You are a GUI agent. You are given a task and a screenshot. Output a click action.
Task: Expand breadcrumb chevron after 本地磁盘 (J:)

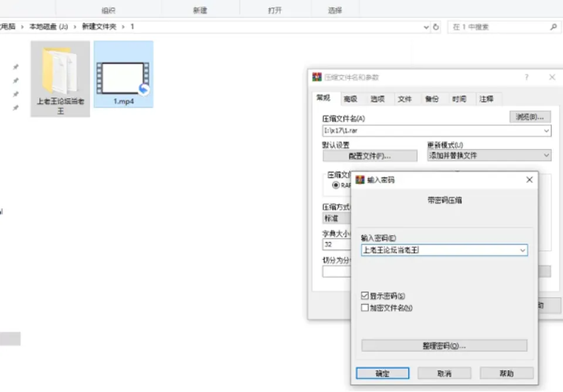[74, 27]
